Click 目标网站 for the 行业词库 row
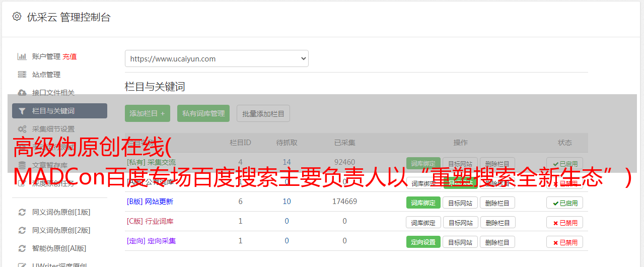This screenshot has width=644, height=267. (460, 222)
